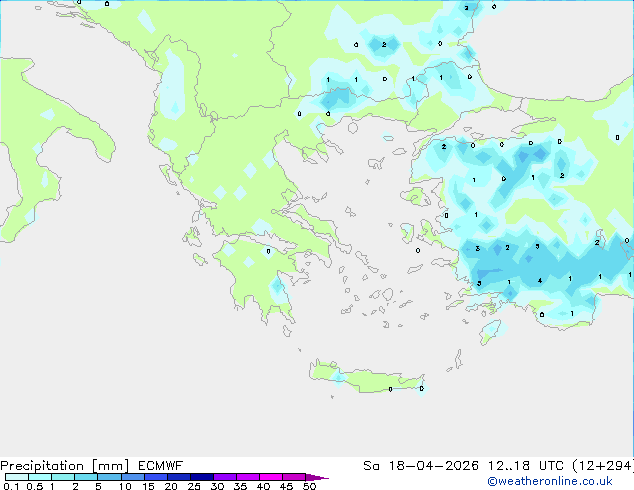Click the '10' legend scale label
The height and width of the screenshot is (490, 634).
(125, 486)
